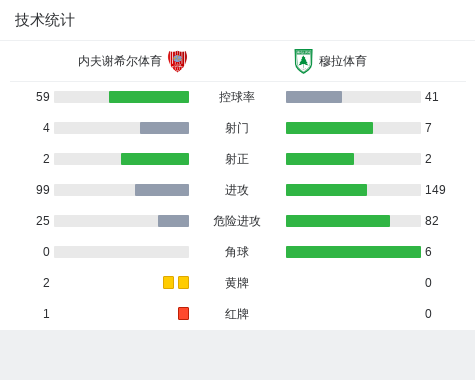Select the 黄牌 stat label
Image resolution: width=475 pixels, height=380 pixels.
(x=237, y=283)
